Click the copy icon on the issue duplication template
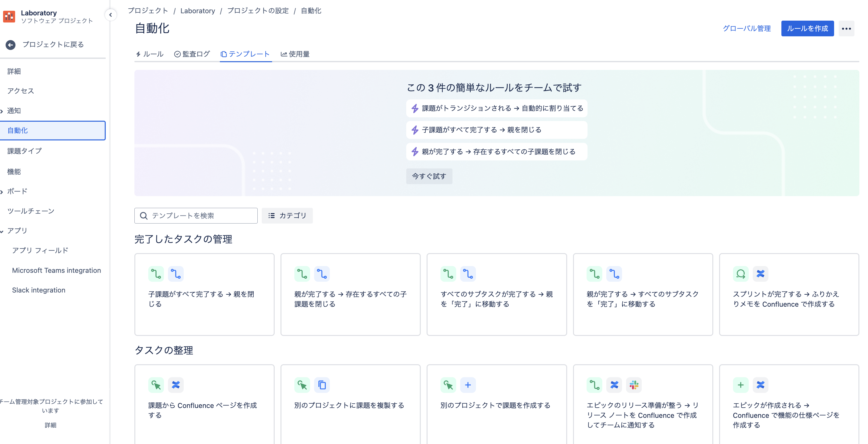Screen dimensions: 868x444 click(322, 385)
